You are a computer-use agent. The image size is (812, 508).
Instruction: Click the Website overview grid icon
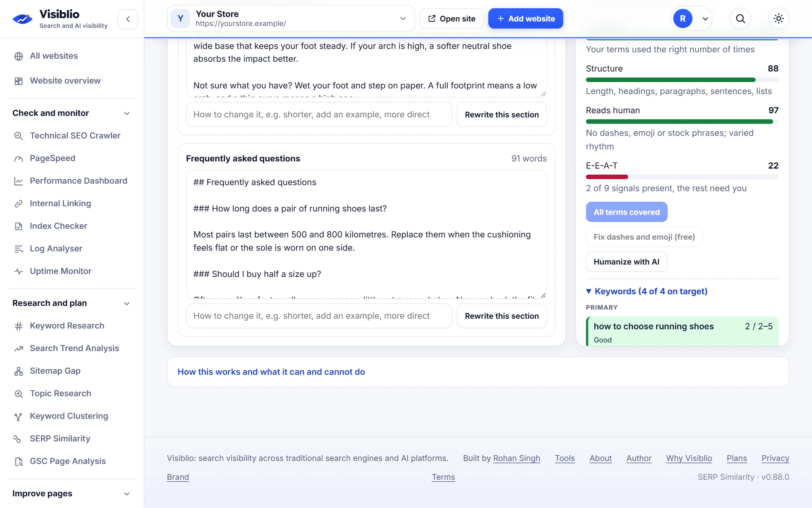click(x=18, y=81)
